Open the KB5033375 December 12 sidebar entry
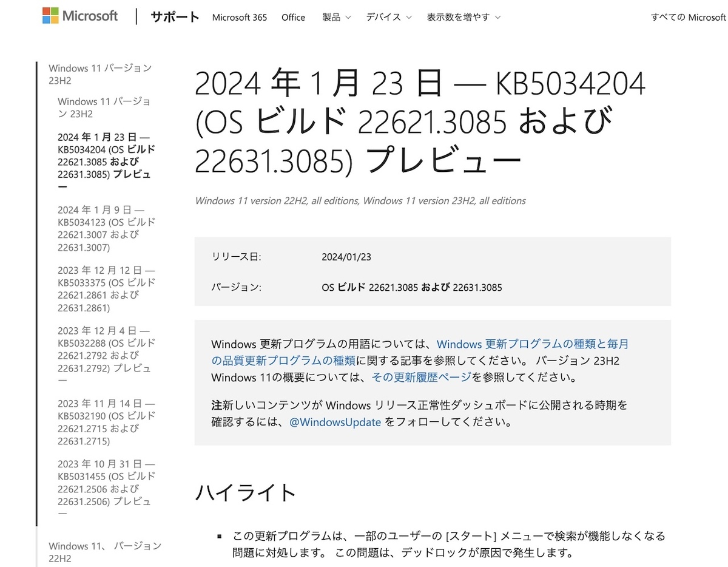Viewport: 728px width, 567px height. [x=107, y=289]
